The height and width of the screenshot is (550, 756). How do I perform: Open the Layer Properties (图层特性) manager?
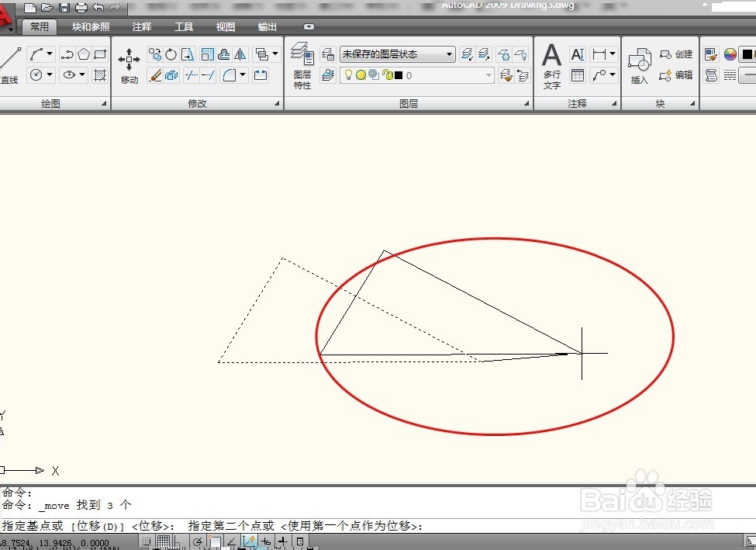(x=304, y=62)
